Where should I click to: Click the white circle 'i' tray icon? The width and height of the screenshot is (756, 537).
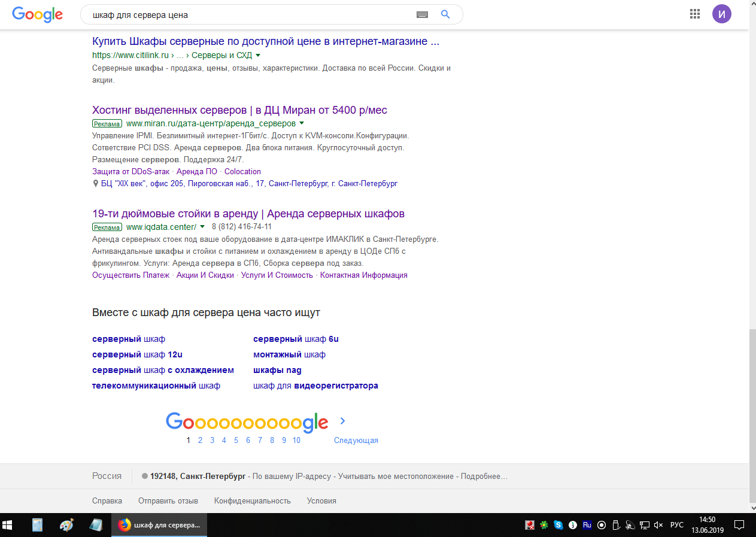click(x=573, y=525)
